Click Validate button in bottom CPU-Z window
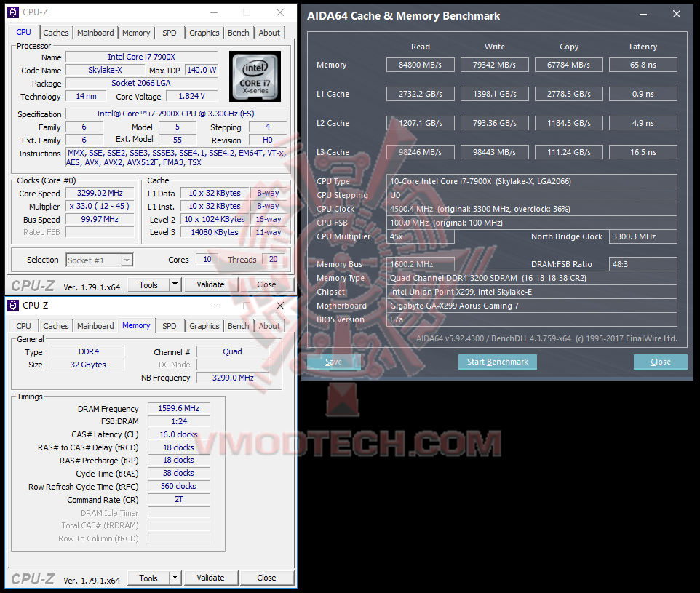700x593 pixels. [211, 578]
